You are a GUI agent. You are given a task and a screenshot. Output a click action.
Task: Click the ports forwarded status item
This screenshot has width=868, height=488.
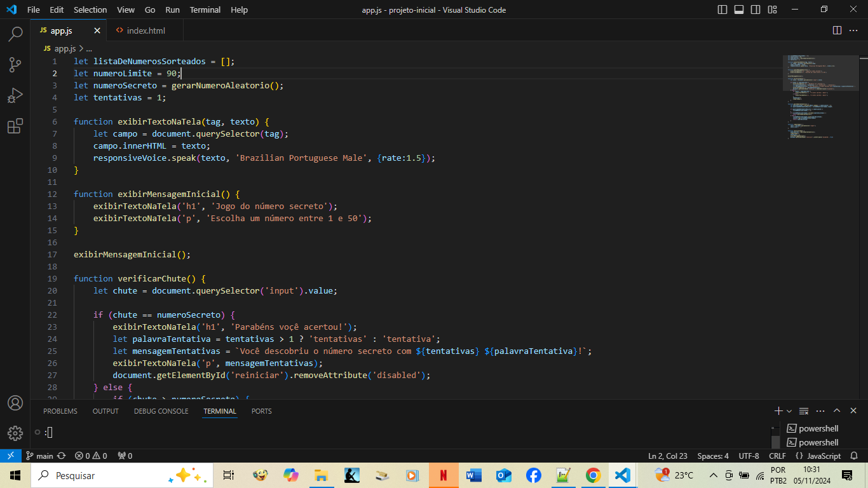[125, 456]
